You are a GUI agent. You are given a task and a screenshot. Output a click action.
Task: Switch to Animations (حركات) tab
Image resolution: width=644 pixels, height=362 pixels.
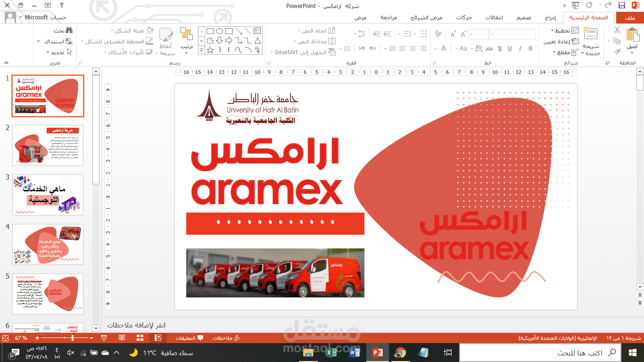[464, 17]
